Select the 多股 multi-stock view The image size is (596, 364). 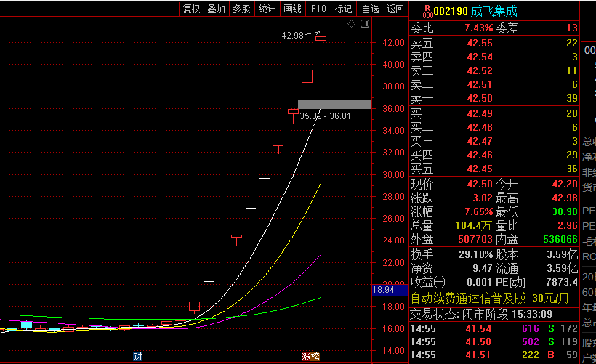point(242,9)
